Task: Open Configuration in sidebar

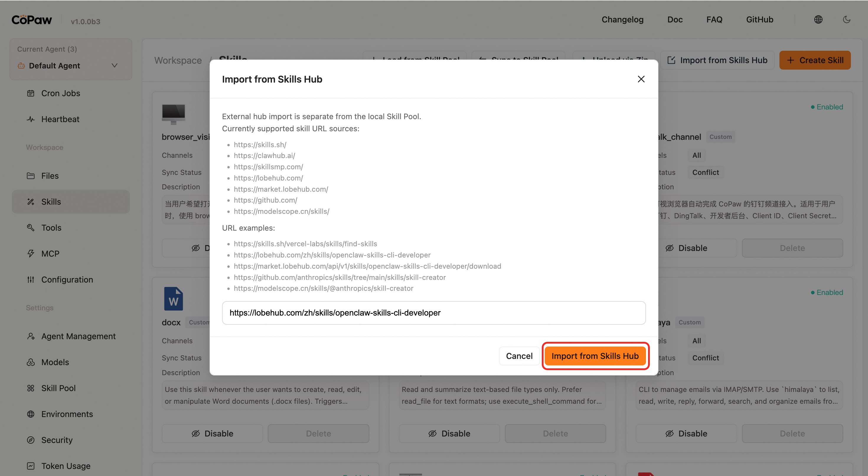Action: pyautogui.click(x=67, y=279)
